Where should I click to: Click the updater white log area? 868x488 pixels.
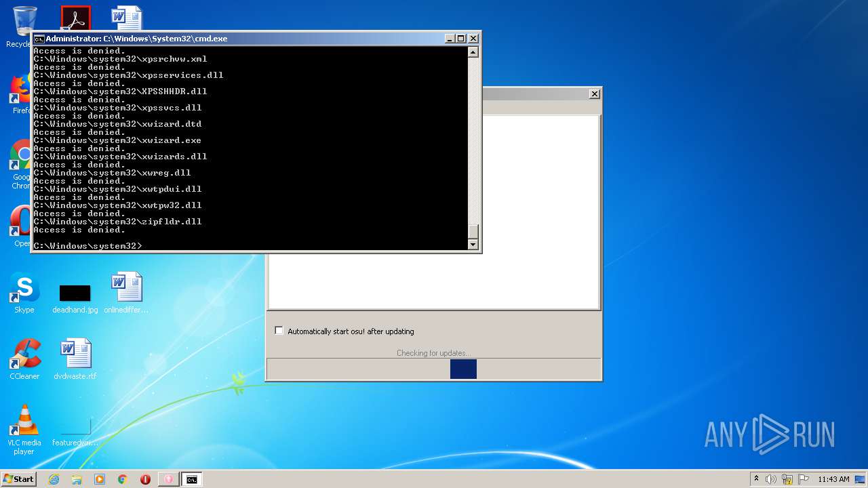click(x=434, y=280)
